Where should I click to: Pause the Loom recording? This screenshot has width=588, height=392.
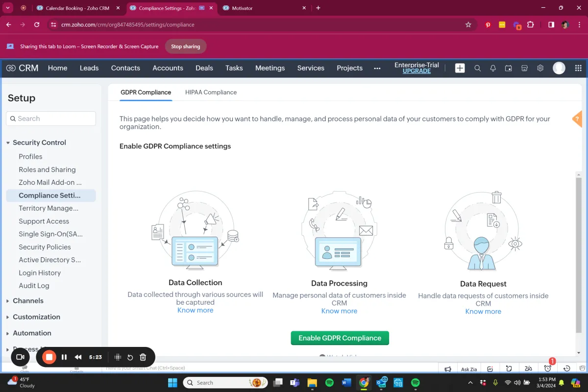click(64, 357)
